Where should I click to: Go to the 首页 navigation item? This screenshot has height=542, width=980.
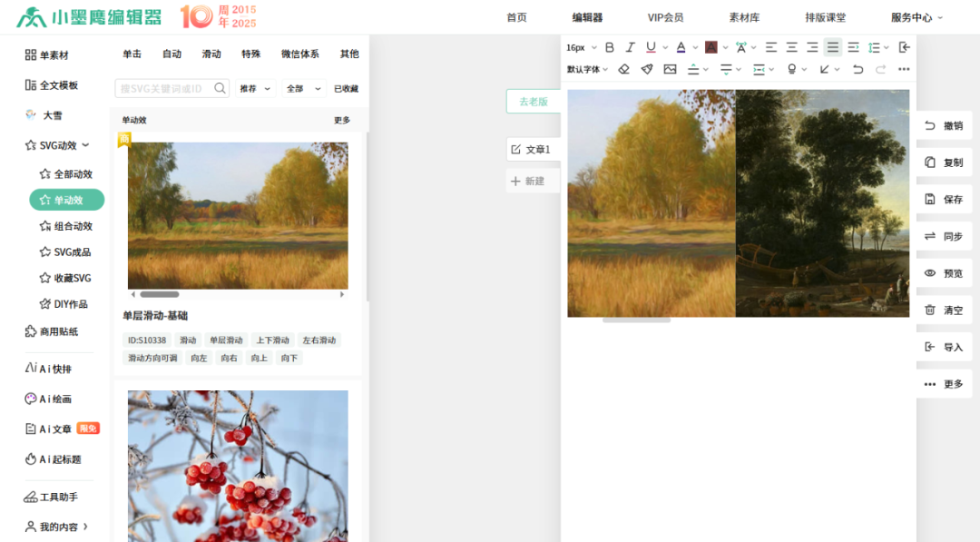click(516, 17)
